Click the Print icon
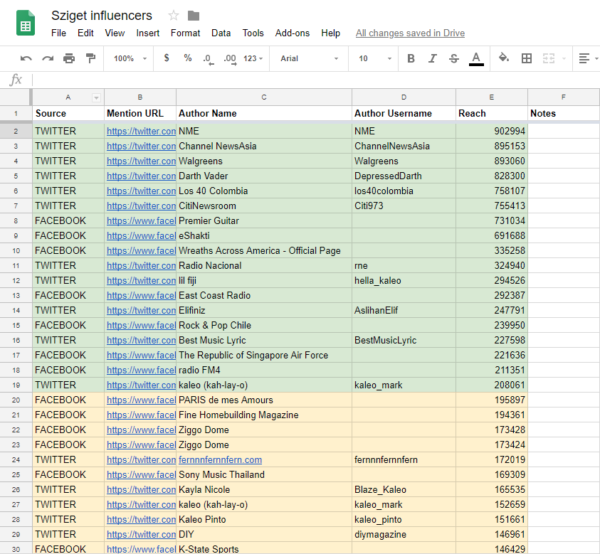Screen dimensions: 600x554 click(x=69, y=59)
